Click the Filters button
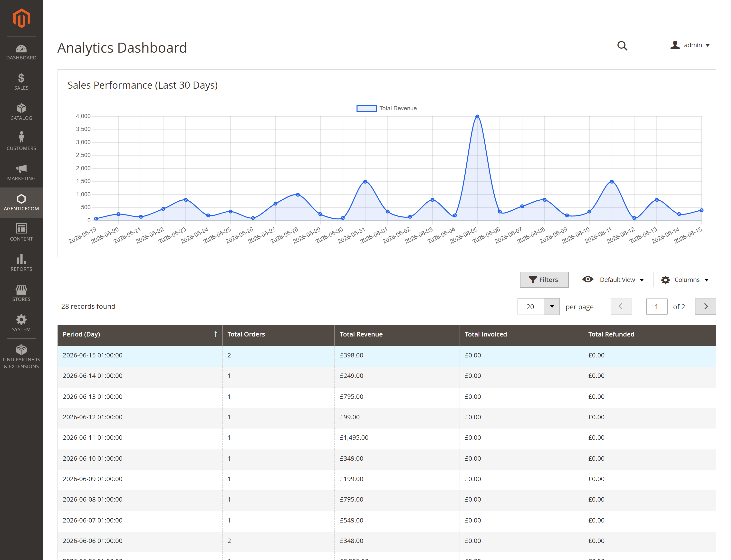Screen dimensions: 731x560 [544, 280]
